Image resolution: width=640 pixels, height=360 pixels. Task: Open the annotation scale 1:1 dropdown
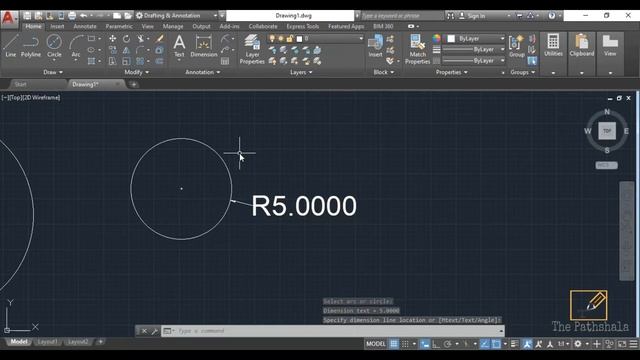564,344
